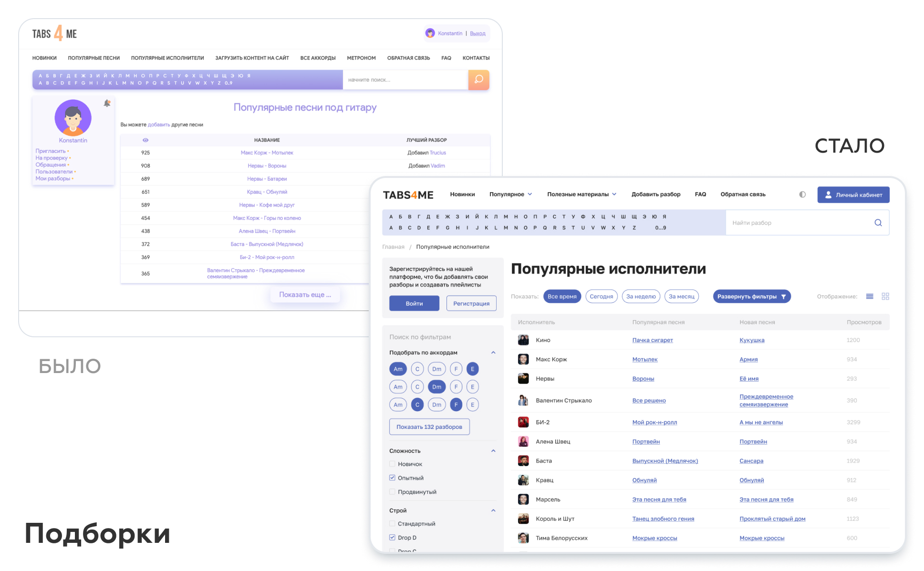Click the начните поиск field in old design
Viewport: 924px width, 571px height.
(405, 80)
